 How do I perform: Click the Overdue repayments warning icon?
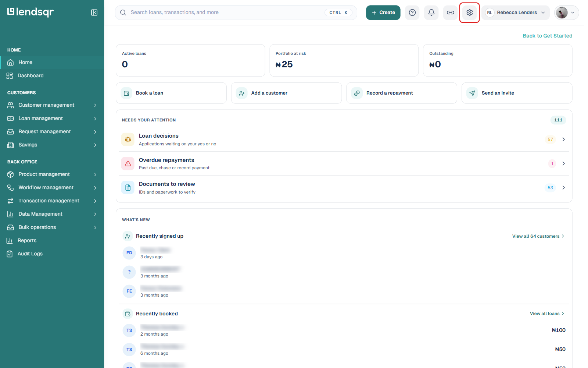(128, 163)
